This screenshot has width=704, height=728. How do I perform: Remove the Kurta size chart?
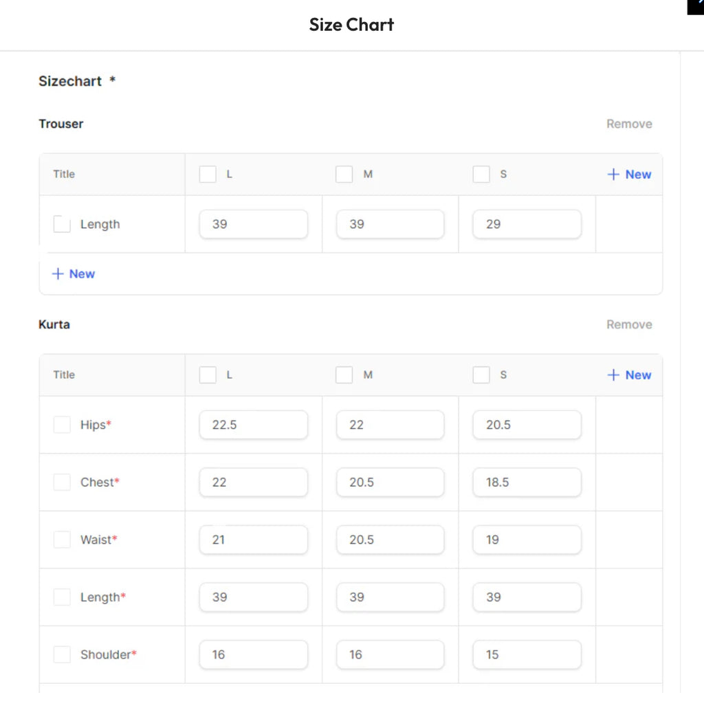(629, 324)
